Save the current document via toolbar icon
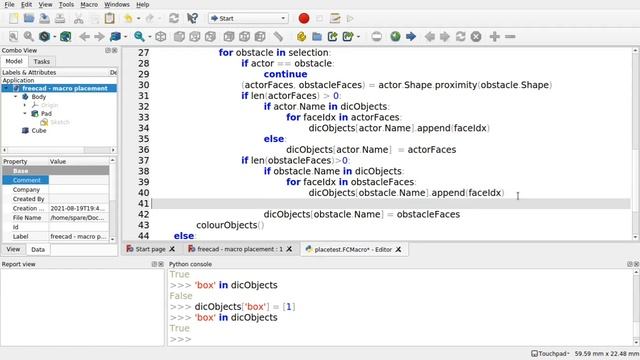 (x=44, y=18)
